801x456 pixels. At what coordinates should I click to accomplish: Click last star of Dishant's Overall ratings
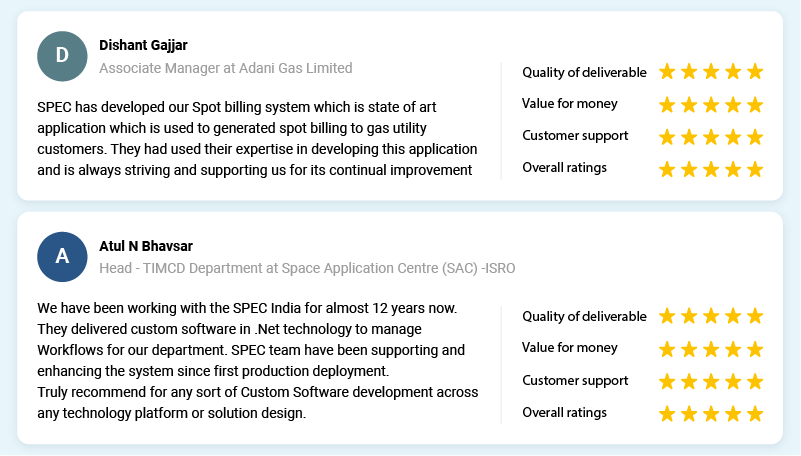click(755, 169)
